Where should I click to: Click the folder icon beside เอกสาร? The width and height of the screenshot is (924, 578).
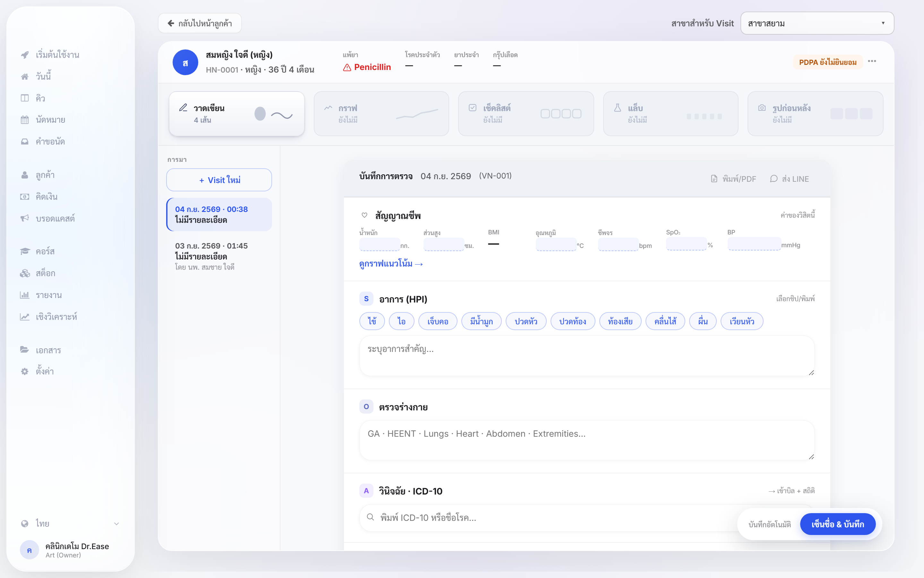tap(25, 350)
